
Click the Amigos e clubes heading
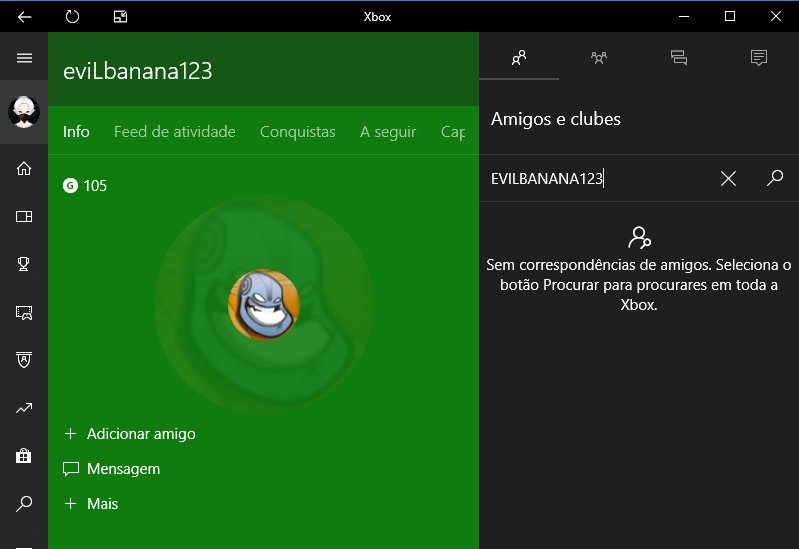(555, 119)
